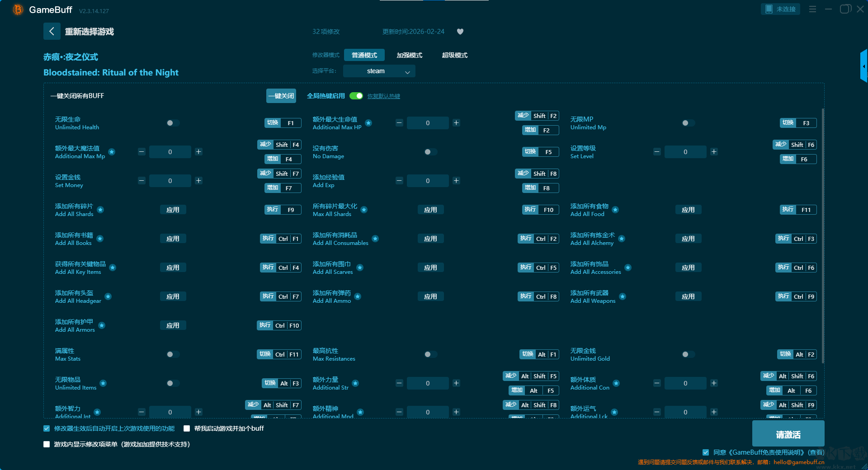Click the star icon next to Additional Max HP
Viewport: 868px width, 470px height.
pos(368,123)
